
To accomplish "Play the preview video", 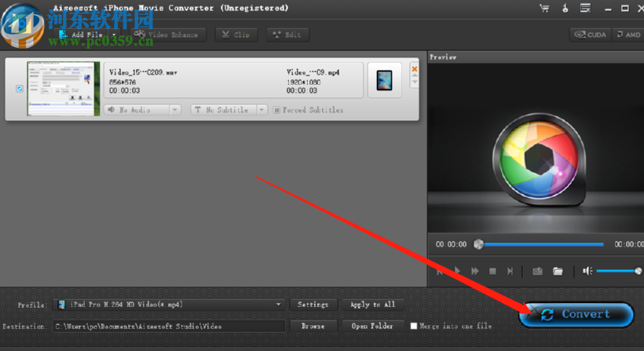I will [x=457, y=271].
